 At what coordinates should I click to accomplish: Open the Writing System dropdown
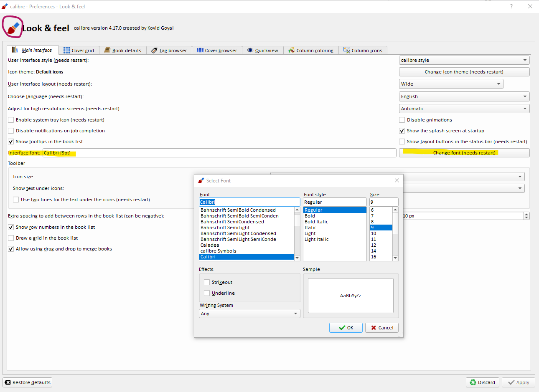[x=249, y=314]
